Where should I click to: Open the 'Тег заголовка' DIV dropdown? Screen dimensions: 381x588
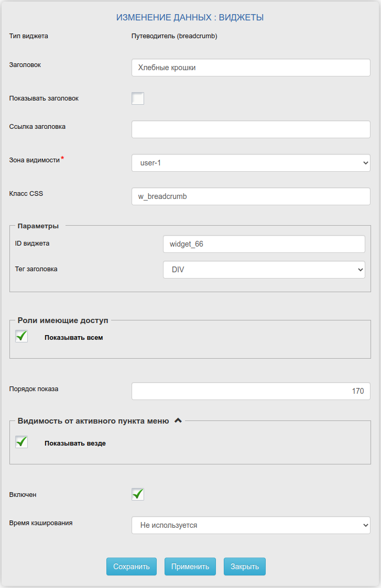pos(264,270)
